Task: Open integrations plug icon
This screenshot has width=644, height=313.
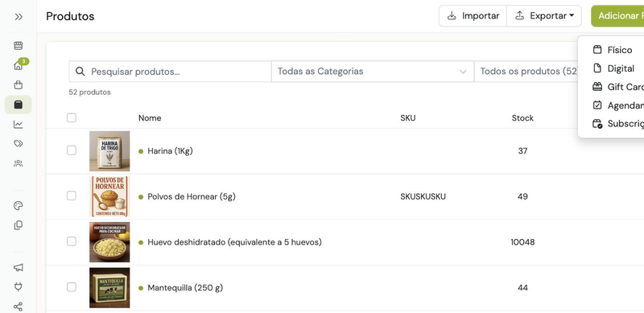Action: coord(18,286)
